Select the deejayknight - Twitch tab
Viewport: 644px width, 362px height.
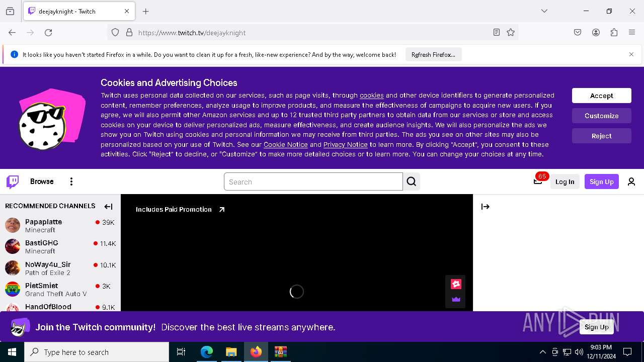click(x=79, y=11)
